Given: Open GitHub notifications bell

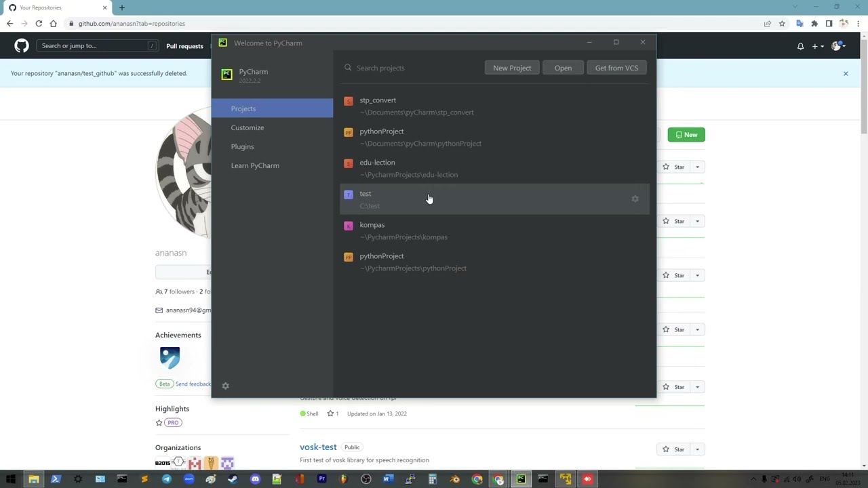Looking at the screenshot, I should pos(800,46).
